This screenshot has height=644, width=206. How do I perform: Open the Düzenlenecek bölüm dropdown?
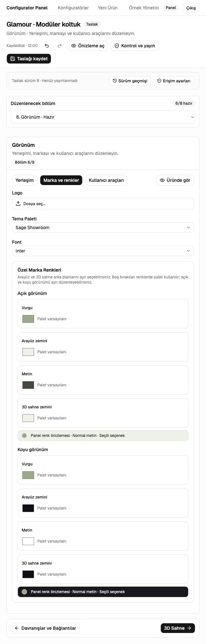click(103, 117)
